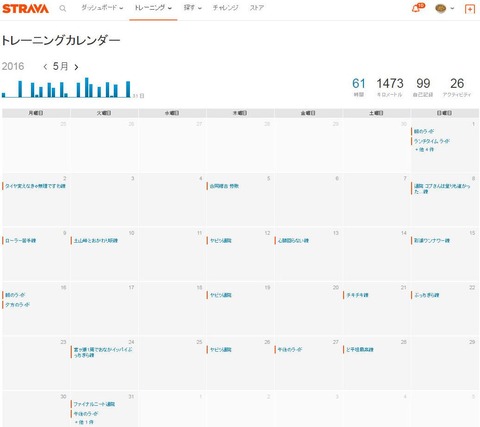Click the first bar in the chart

coord(4,95)
